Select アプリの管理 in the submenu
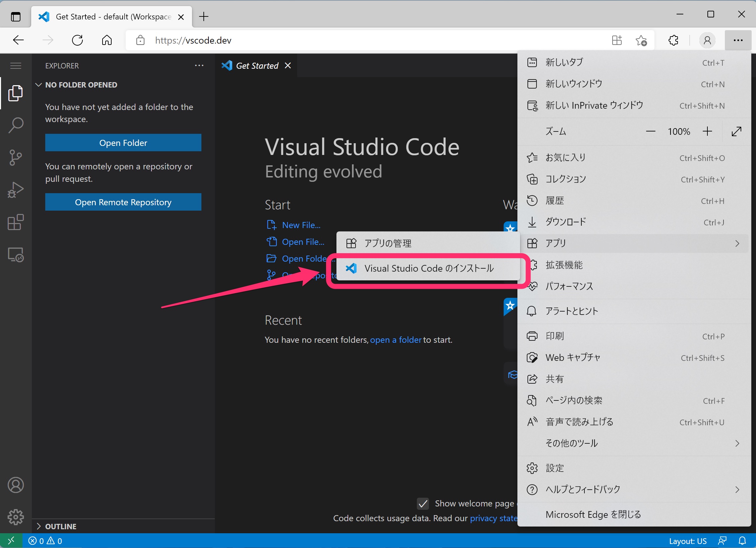The image size is (756, 548). click(x=428, y=243)
